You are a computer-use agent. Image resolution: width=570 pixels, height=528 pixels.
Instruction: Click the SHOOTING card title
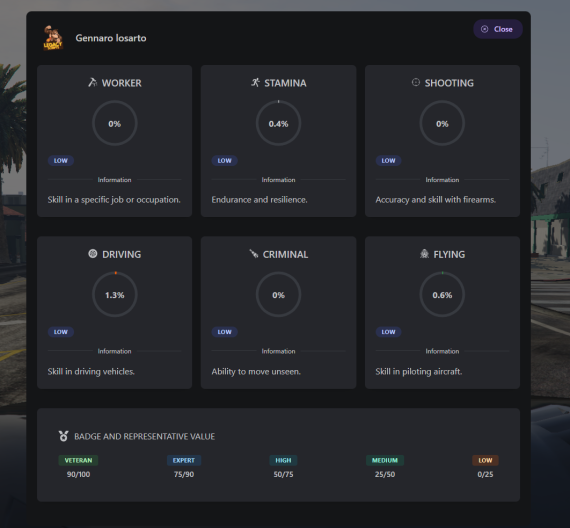[449, 83]
